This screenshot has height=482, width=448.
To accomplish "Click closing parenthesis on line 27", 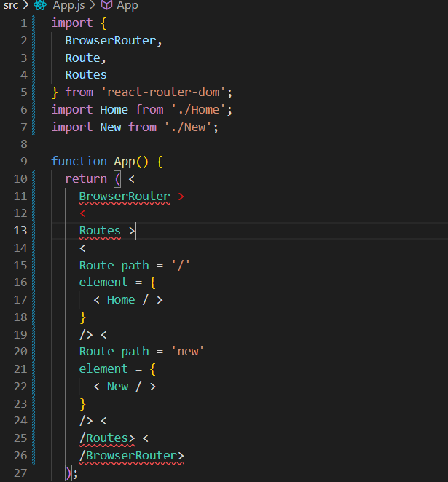I will click(x=68, y=473).
